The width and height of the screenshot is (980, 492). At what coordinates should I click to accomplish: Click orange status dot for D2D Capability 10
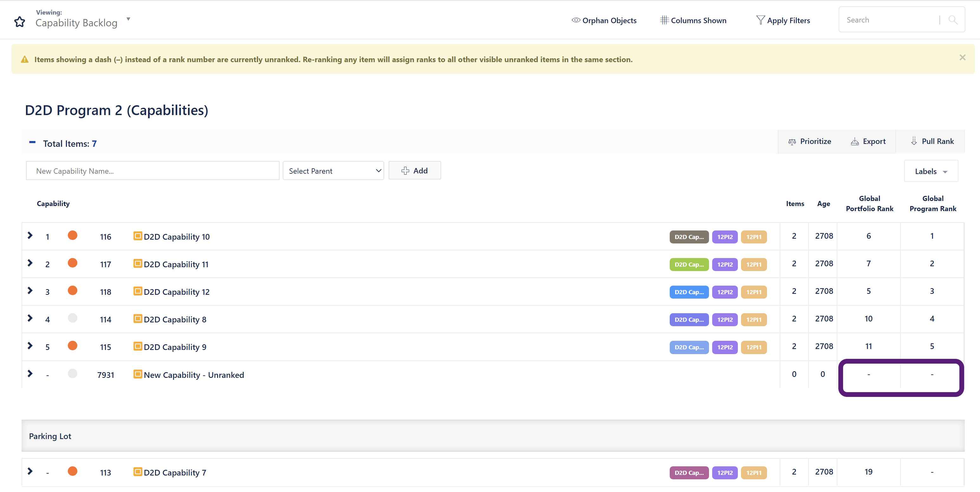[73, 236]
